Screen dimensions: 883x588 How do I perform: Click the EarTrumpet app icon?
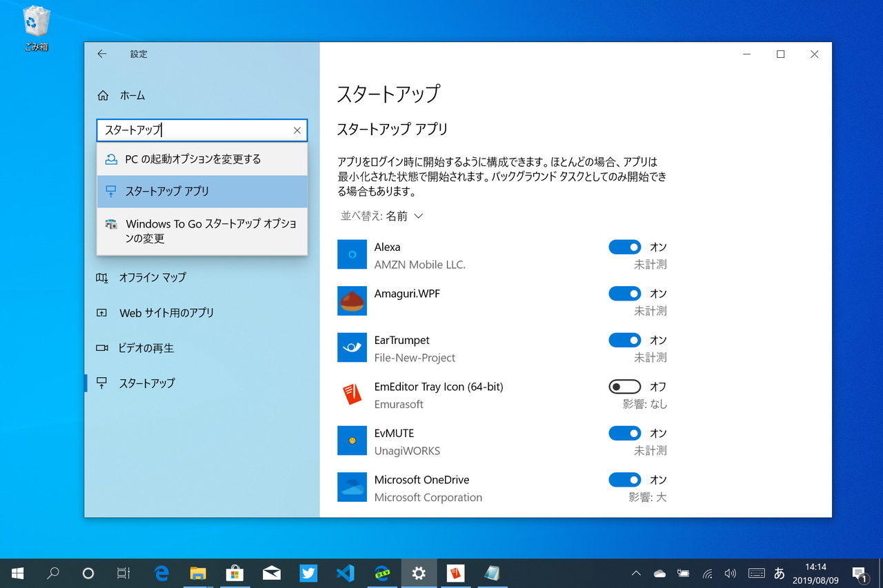(x=352, y=347)
